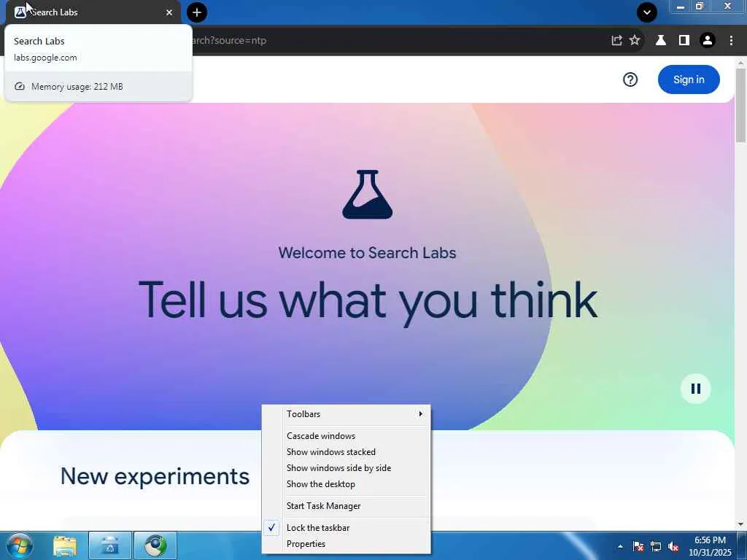Launch Start Task Manager entry
Screen dimensions: 747x560
[x=347, y=506]
